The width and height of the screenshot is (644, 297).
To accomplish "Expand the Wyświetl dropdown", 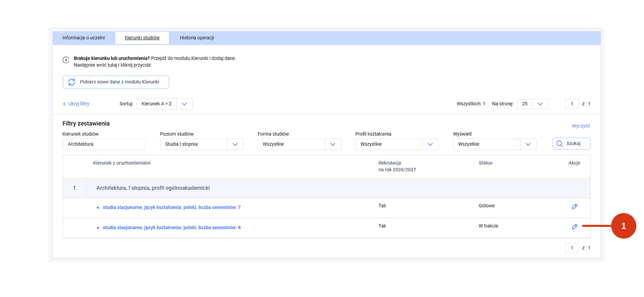I will coord(528,144).
